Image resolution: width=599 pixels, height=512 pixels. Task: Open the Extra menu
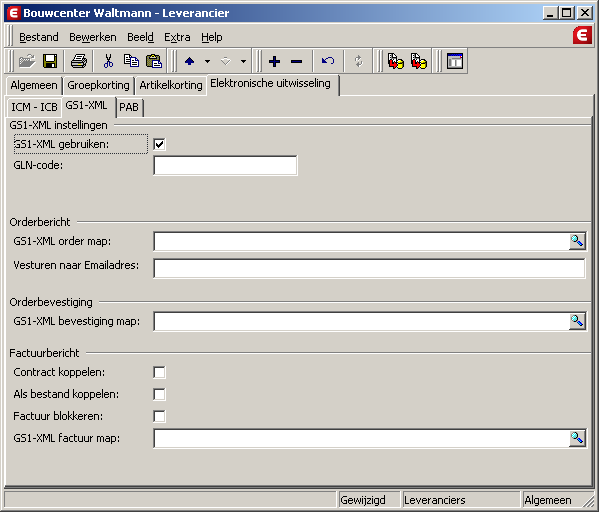point(177,37)
